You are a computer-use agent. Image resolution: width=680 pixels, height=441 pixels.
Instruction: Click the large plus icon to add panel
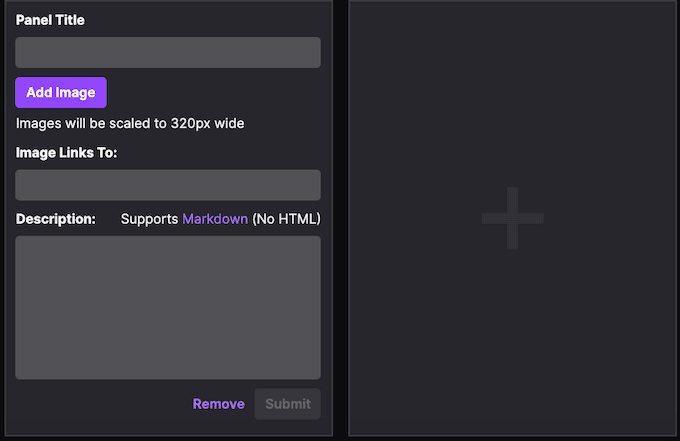click(x=513, y=217)
